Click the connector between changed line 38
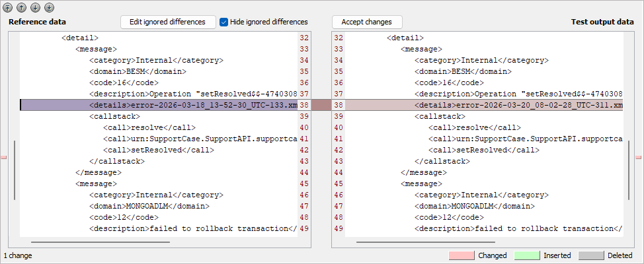Screen dimensions: 644x264 pos(321,105)
